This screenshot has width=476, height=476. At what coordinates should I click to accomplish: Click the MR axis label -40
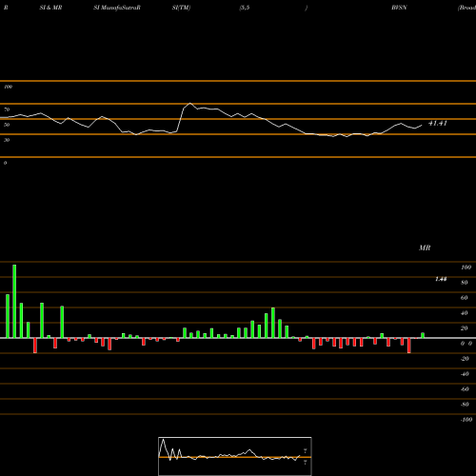[x=465, y=374]
